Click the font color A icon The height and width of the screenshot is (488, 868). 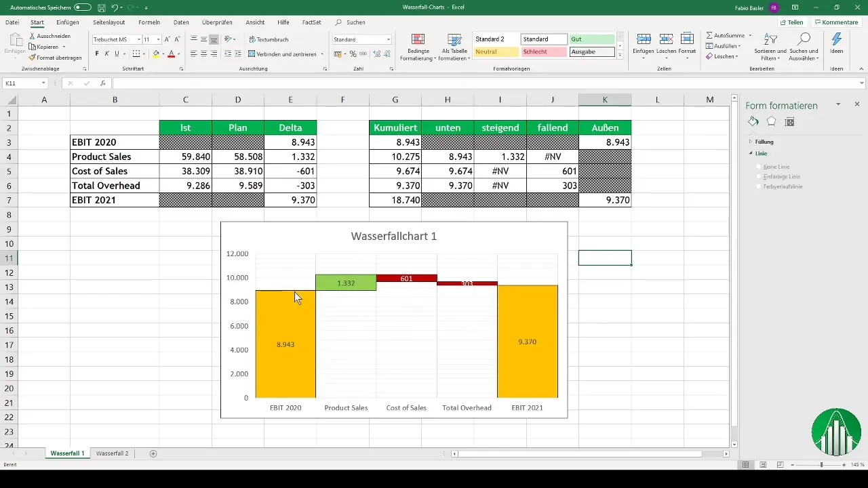[171, 54]
